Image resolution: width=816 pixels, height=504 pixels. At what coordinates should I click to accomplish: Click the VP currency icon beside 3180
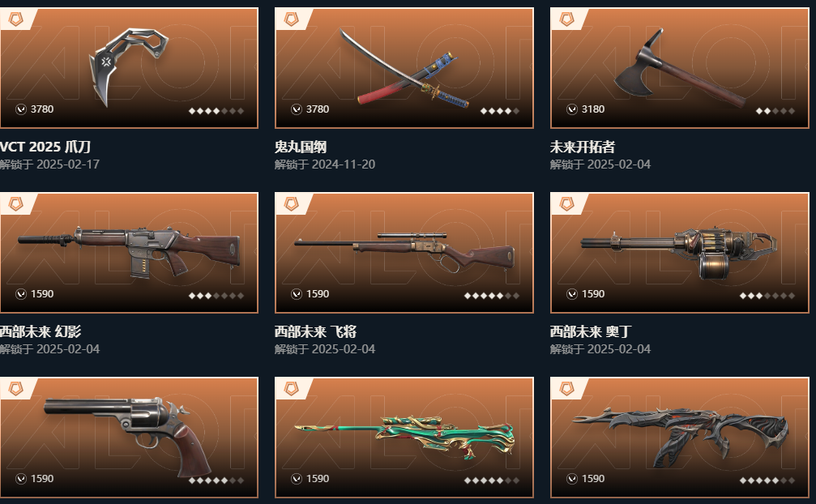572,109
